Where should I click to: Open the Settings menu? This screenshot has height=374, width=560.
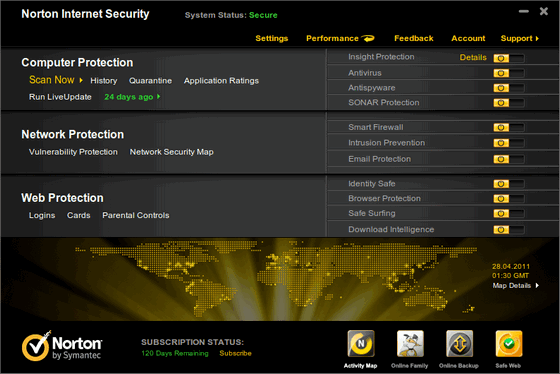pos(272,38)
